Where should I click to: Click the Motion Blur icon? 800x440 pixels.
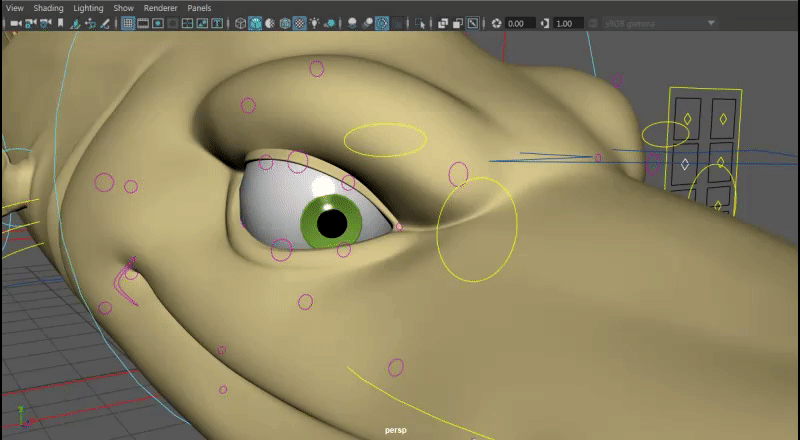click(x=367, y=23)
